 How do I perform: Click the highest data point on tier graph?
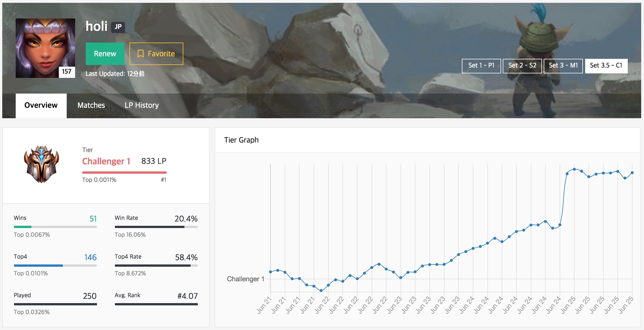(x=574, y=169)
